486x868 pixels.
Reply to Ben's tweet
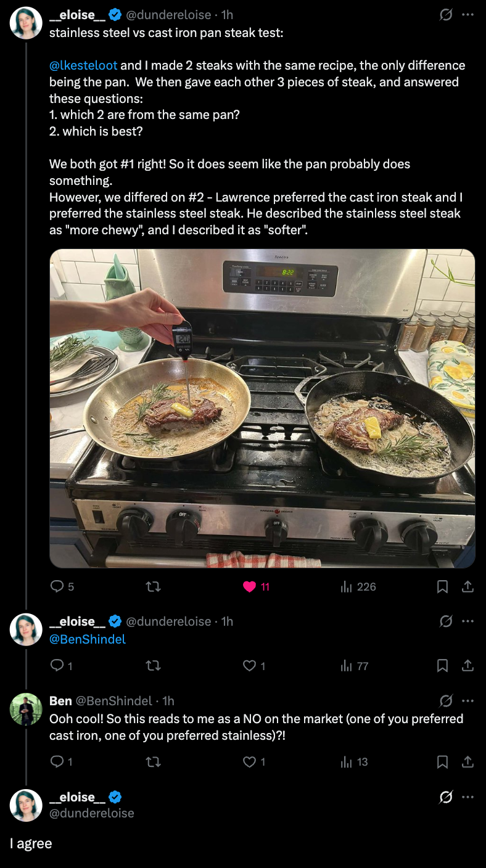click(x=57, y=762)
